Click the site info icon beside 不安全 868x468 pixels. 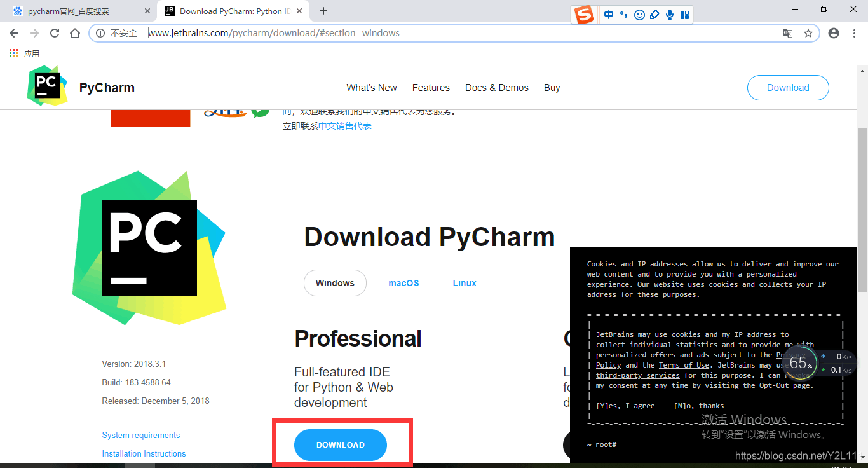(100, 33)
